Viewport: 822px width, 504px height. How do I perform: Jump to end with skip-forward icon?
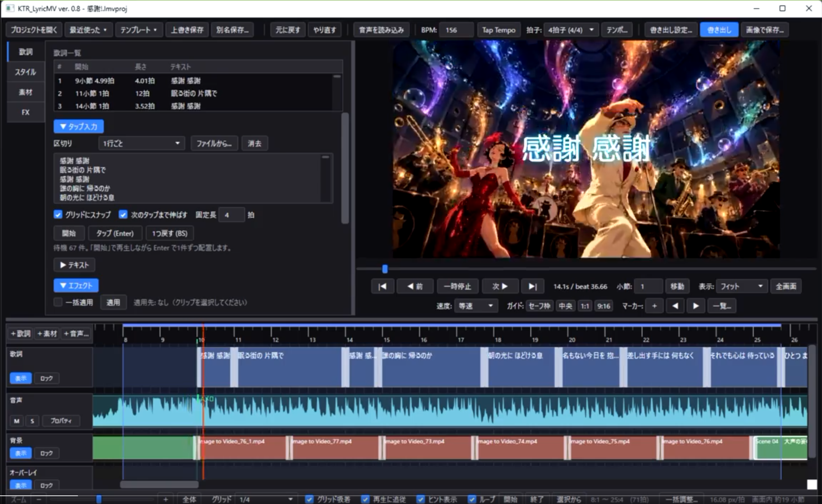(532, 286)
